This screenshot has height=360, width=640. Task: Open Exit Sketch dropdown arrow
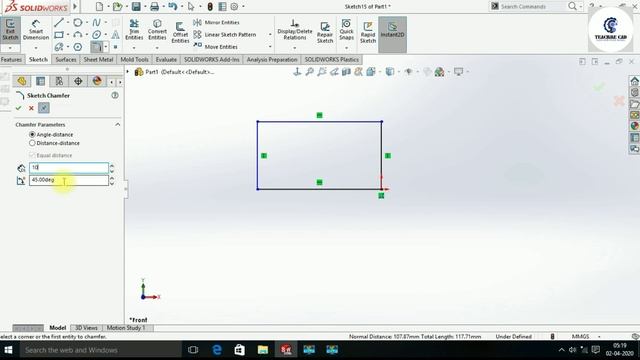10,48
